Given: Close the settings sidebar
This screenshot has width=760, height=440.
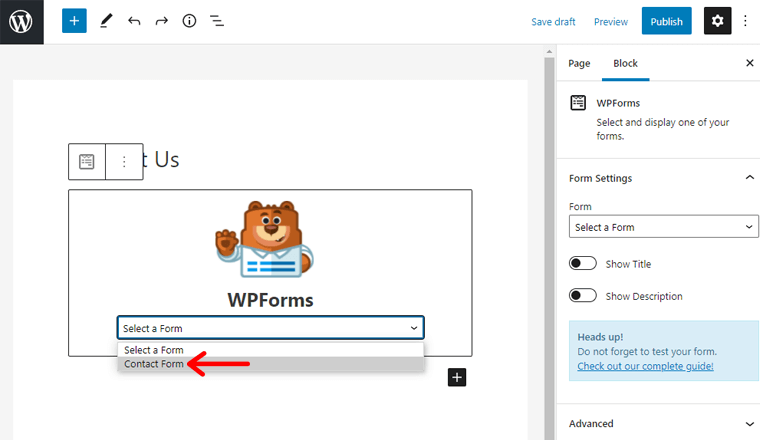Looking at the screenshot, I should (749, 63).
